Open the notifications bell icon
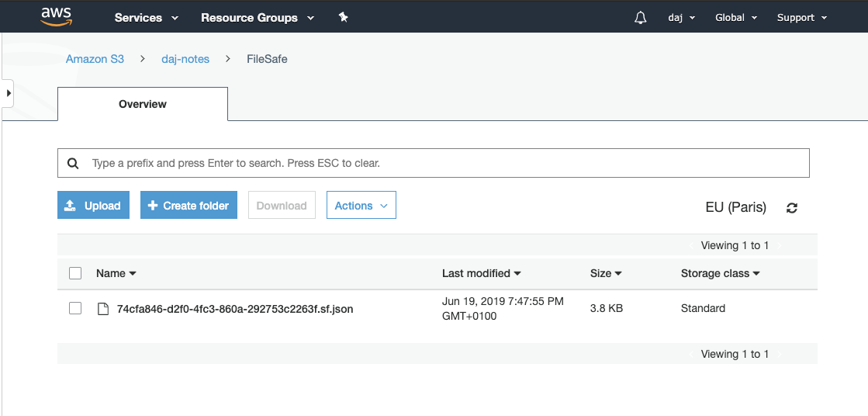This screenshot has width=868, height=416. tap(641, 18)
